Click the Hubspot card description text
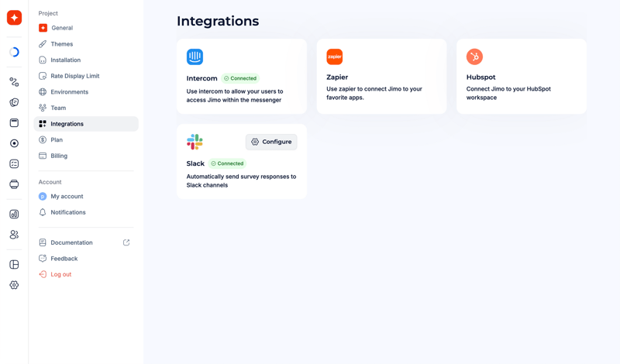This screenshot has height=364, width=620. [508, 93]
